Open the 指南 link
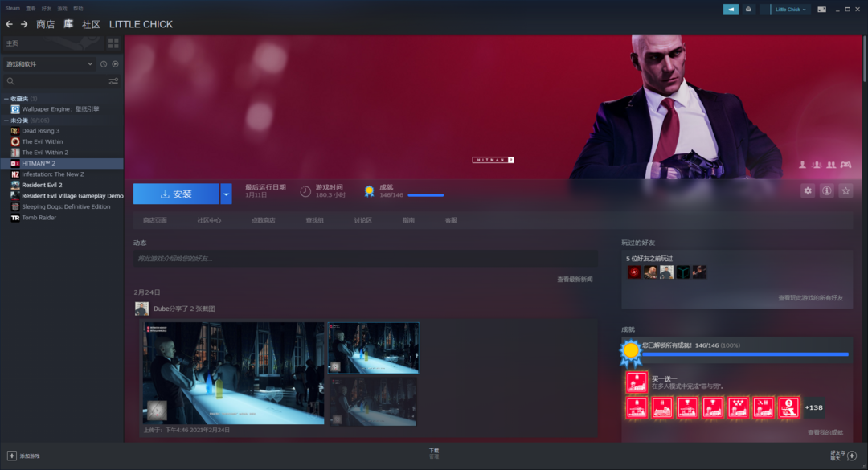 [408, 220]
